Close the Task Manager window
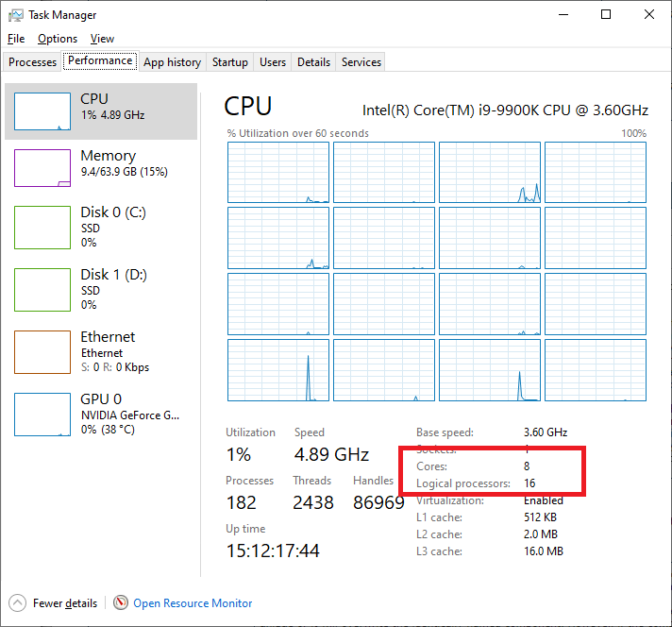This screenshot has width=672, height=627. (649, 14)
